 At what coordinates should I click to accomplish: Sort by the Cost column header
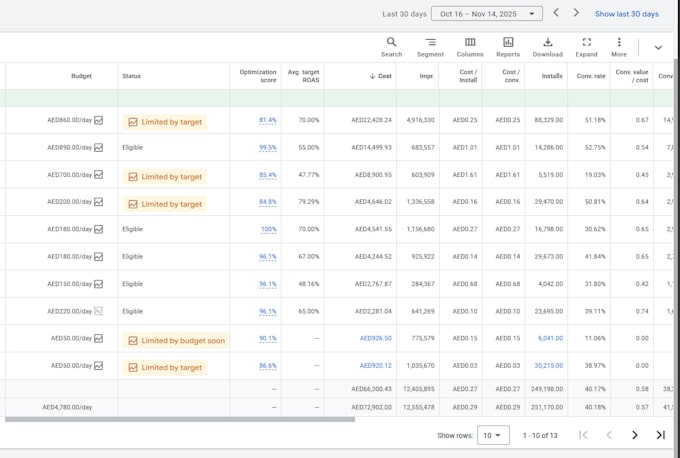coord(381,76)
